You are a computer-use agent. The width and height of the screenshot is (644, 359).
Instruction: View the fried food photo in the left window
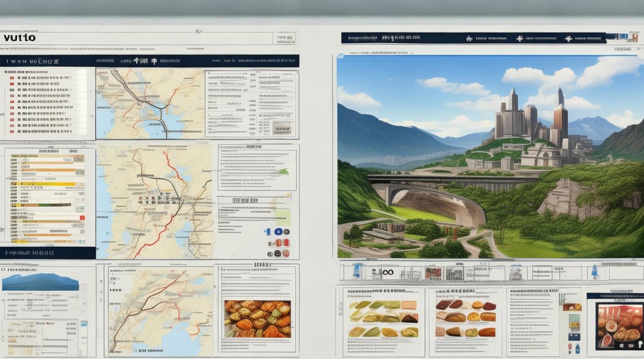[257, 319]
